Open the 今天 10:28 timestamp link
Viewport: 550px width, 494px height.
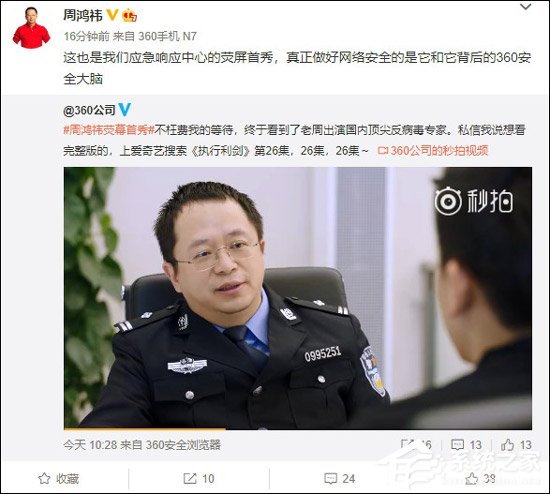click(90, 445)
